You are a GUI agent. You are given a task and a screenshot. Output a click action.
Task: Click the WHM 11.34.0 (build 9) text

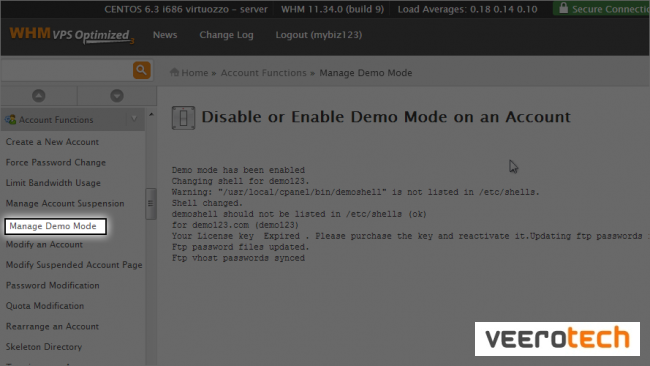332,9
